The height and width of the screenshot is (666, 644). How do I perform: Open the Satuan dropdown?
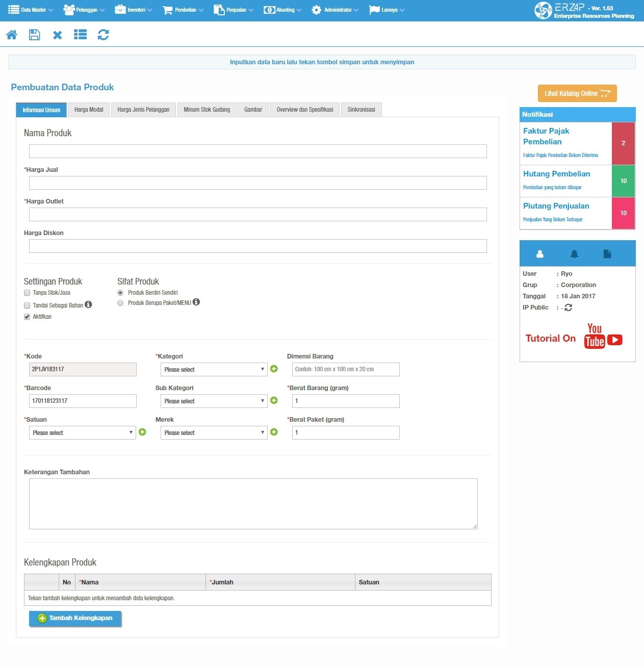(x=82, y=432)
